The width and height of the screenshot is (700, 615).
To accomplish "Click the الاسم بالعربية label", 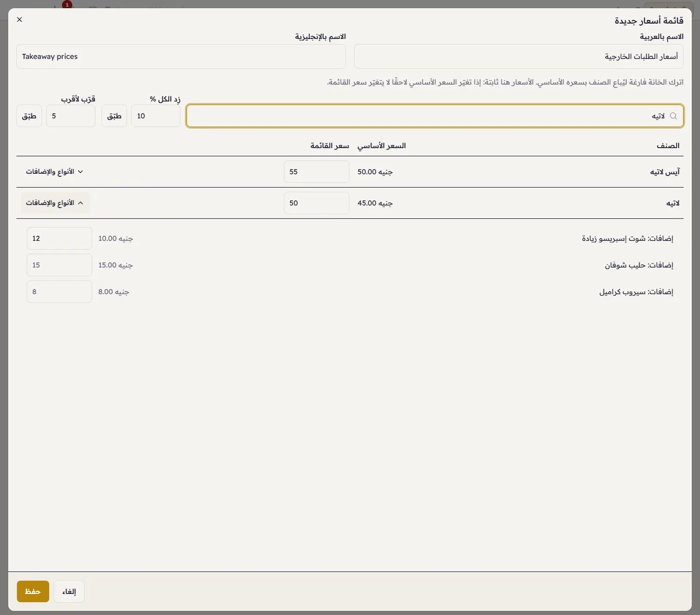I will tap(662, 36).
